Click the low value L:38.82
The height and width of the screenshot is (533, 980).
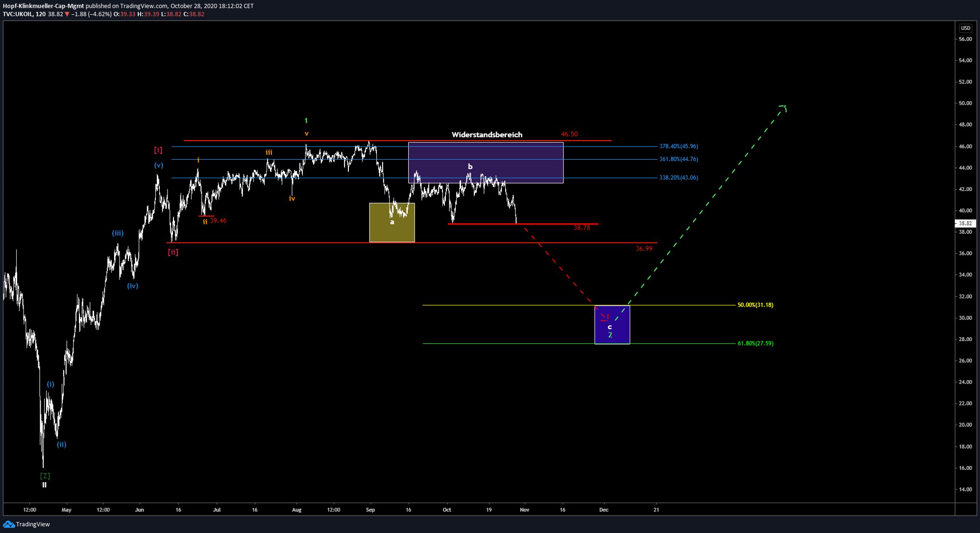coord(171,14)
